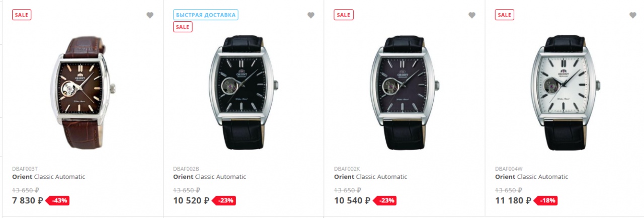The height and width of the screenshot is (218, 644).
Task: Click the -18% discount tag
Action: [x=546, y=200]
